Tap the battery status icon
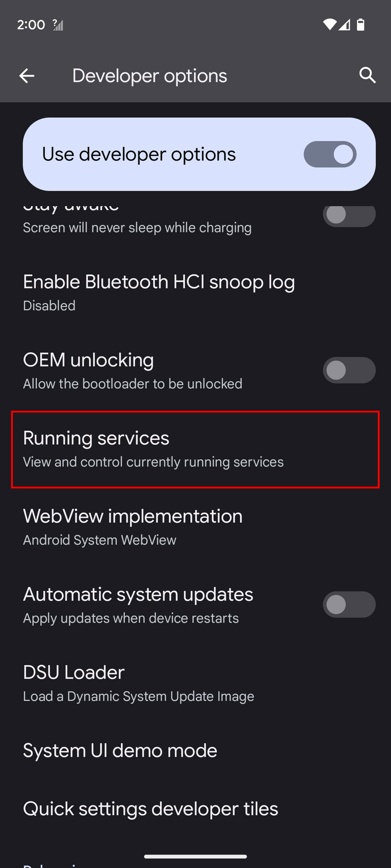 click(x=361, y=24)
